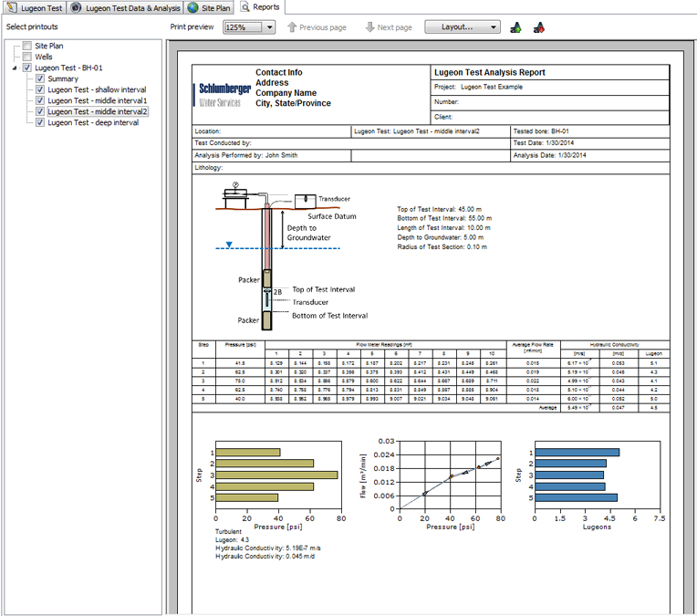Click the red PDF export icon

pos(539,27)
